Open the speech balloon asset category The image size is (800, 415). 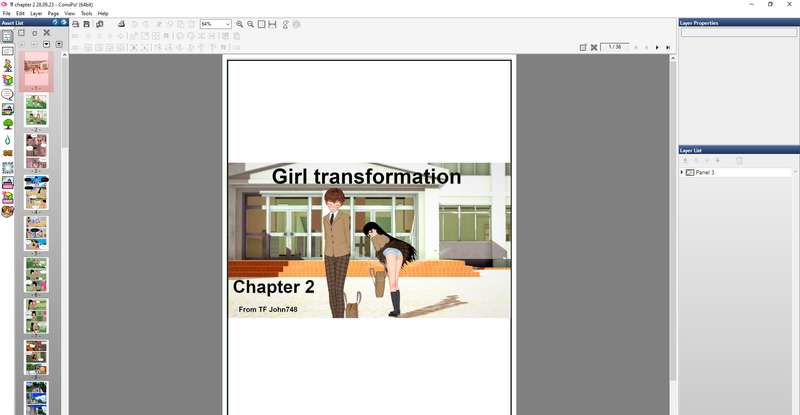[x=7, y=94]
